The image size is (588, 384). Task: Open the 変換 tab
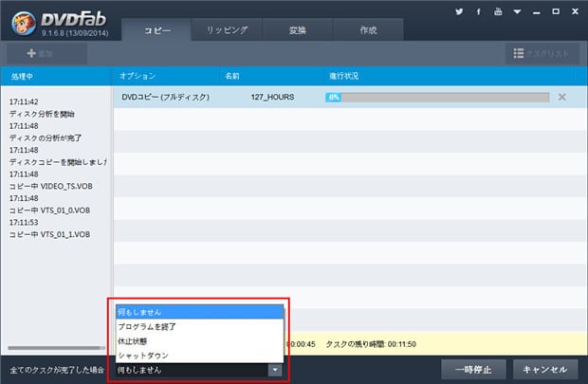tap(298, 30)
